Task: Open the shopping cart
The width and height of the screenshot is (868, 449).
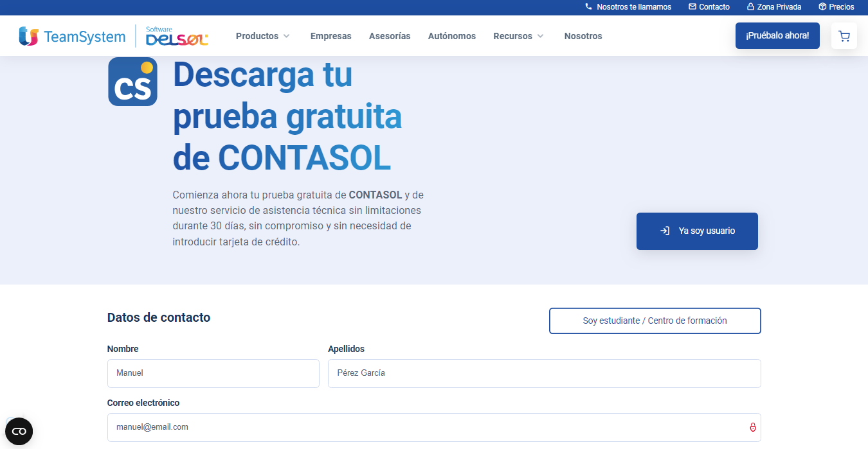Action: (844, 36)
